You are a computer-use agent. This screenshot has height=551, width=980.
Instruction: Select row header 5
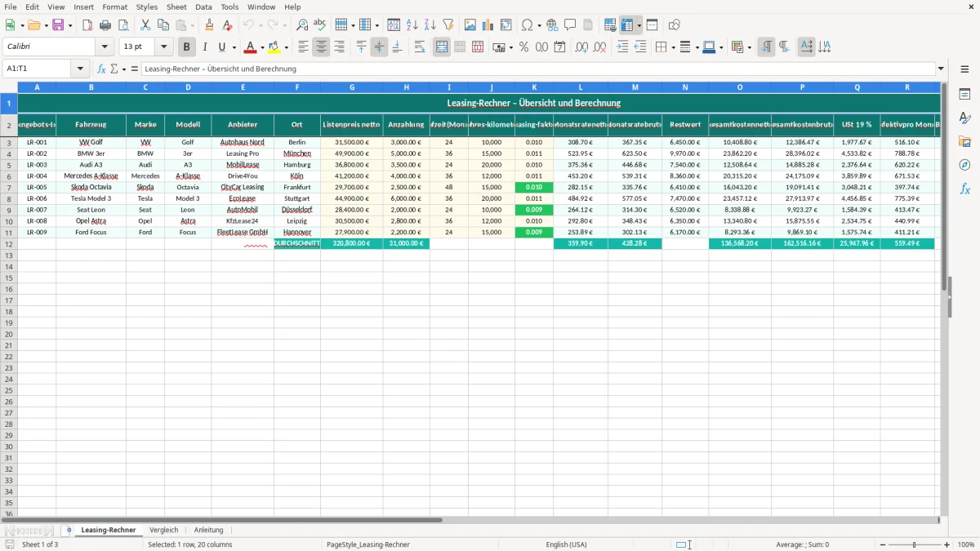pos(9,165)
